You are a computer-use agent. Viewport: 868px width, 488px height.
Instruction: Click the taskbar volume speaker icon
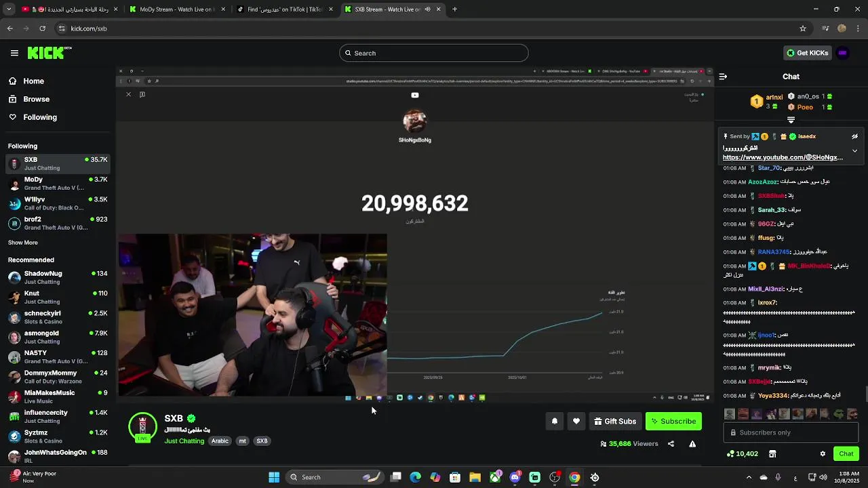click(x=823, y=477)
